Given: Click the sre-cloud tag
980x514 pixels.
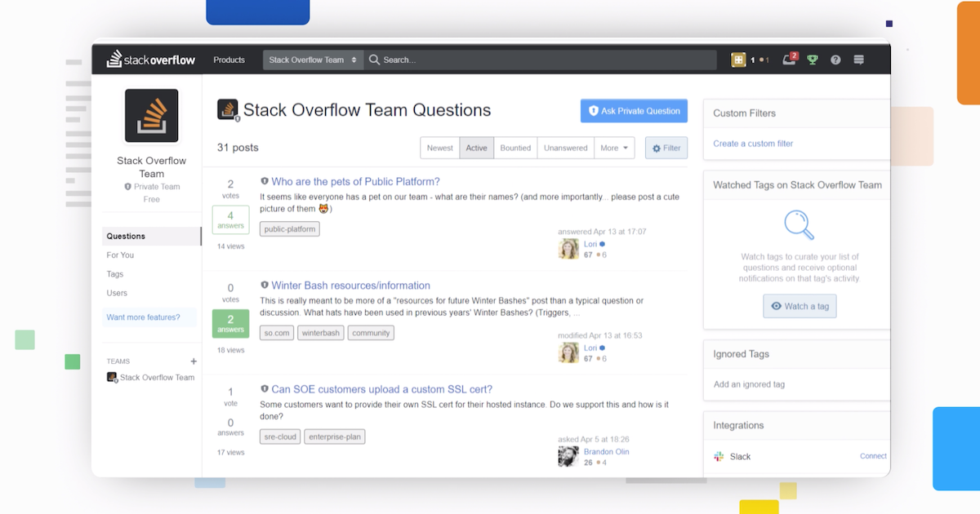Looking at the screenshot, I should point(280,436).
